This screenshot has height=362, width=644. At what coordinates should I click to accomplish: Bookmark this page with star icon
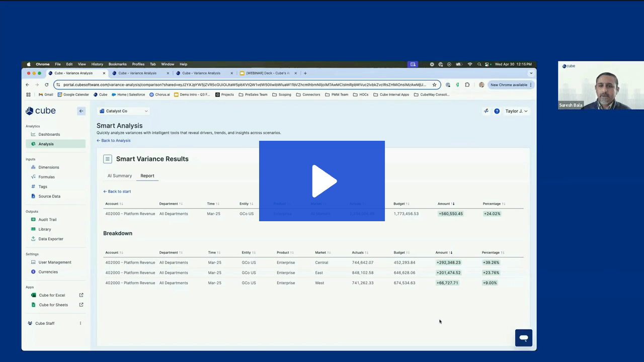coord(434,85)
